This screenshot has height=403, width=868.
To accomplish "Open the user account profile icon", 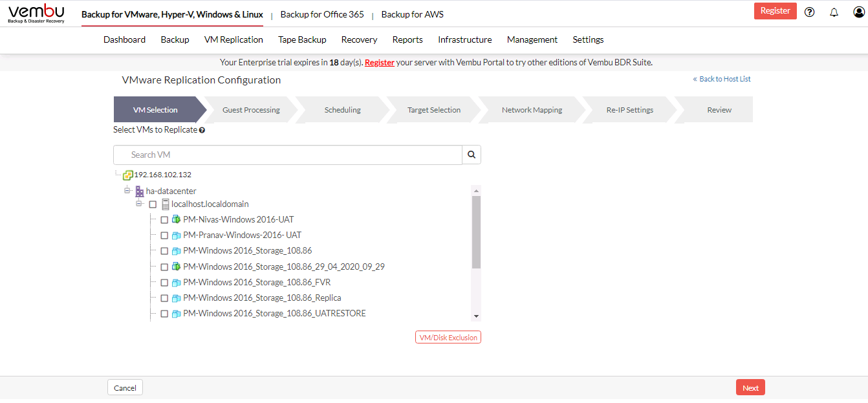I will [858, 12].
